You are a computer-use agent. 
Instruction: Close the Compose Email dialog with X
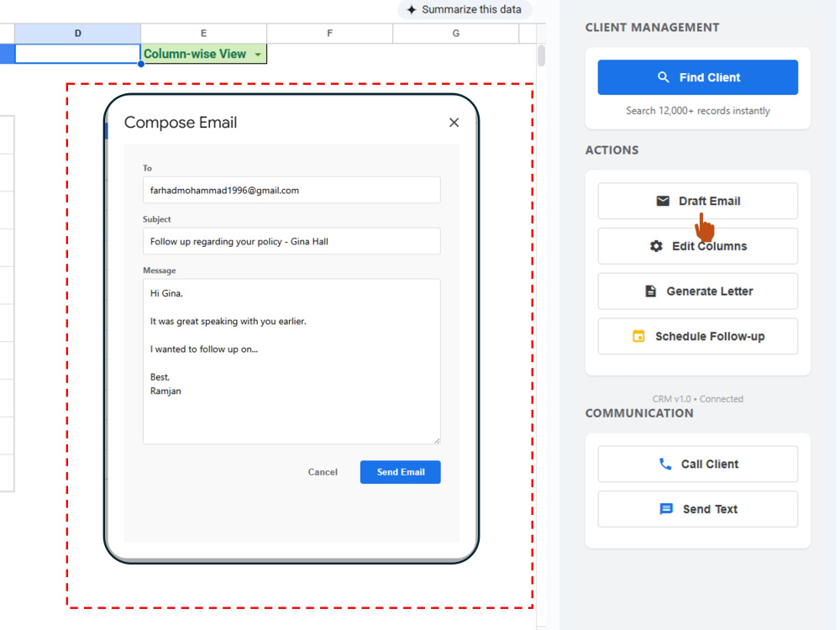coord(454,123)
